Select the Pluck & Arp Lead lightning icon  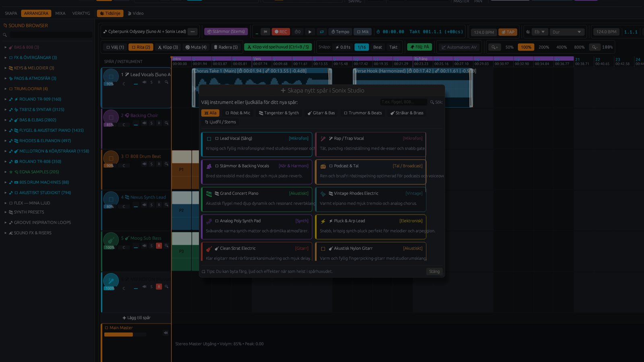tap(323, 221)
